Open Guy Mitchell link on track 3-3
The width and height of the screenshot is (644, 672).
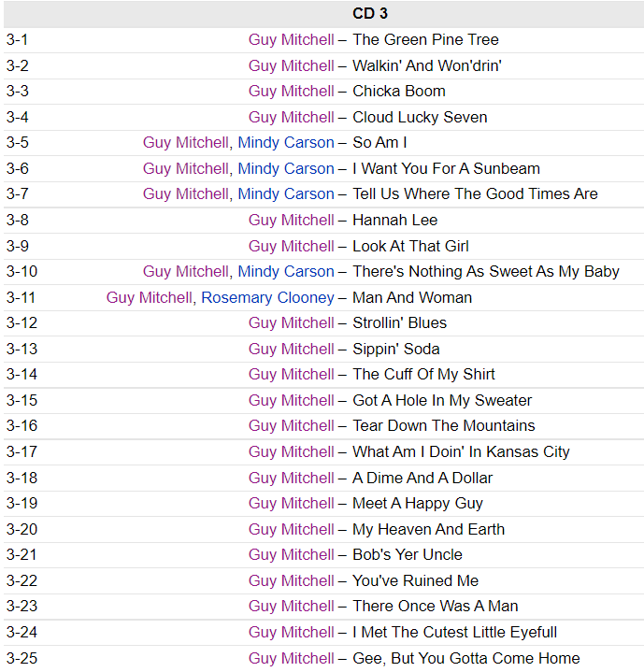[291, 92]
